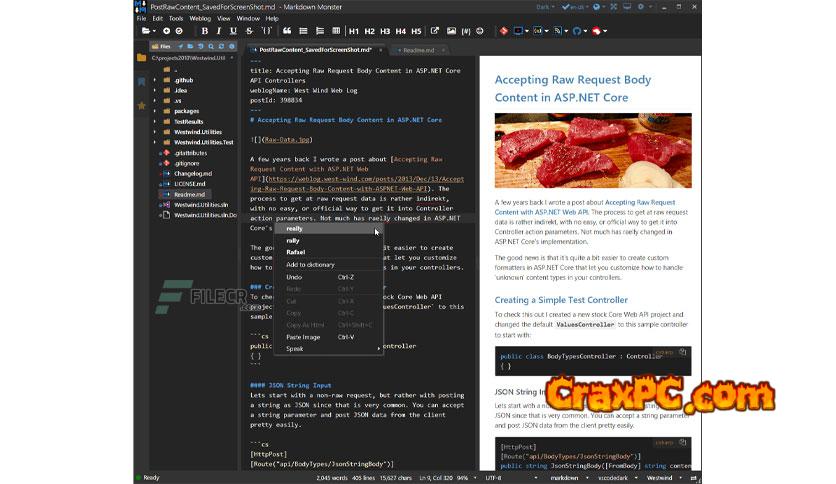Image resolution: width=836 pixels, height=484 pixels.
Task: Expand the Westwind.Utilities folder
Action: point(155,131)
